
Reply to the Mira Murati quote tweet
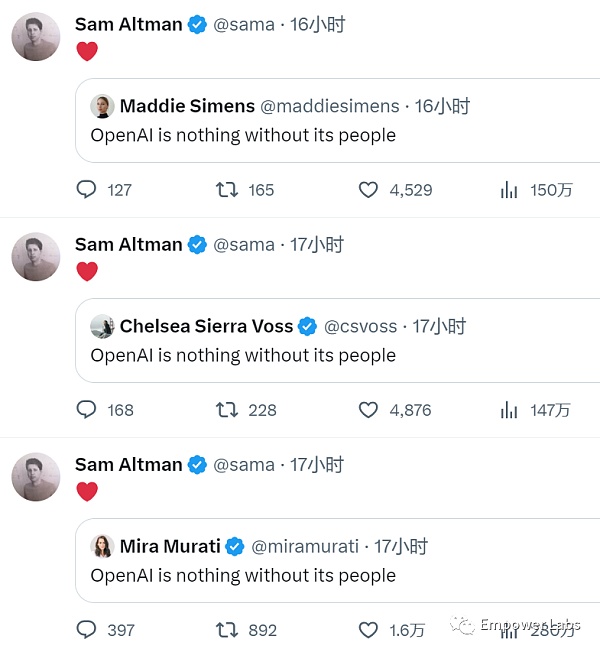click(87, 630)
